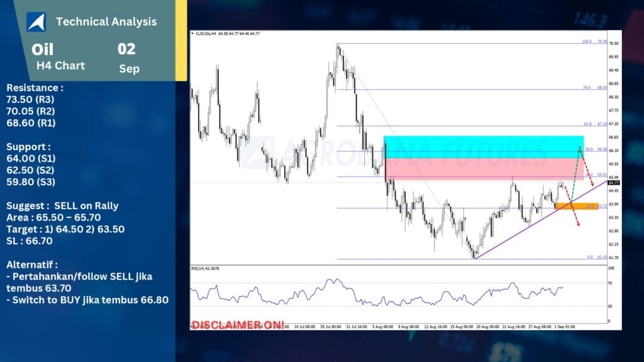The width and height of the screenshot is (644, 362).
Task: Click the yellow vertical accent bar
Action: (181, 40)
